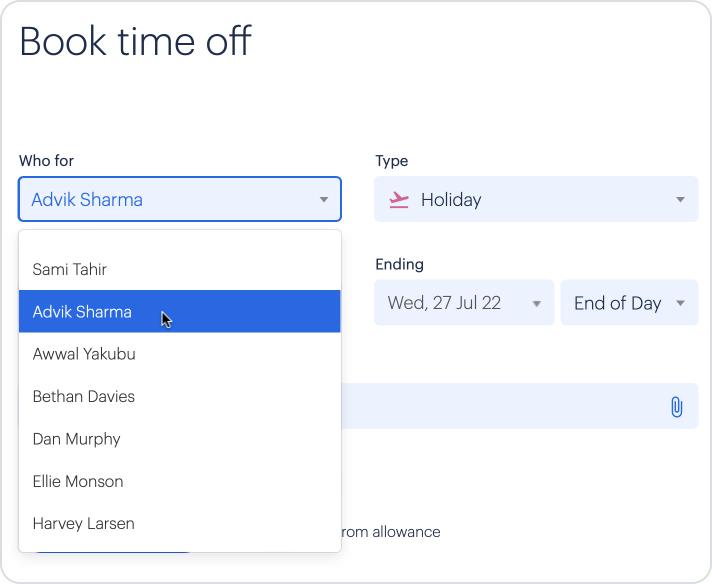Select Awwal Yakubu from the list
This screenshot has width=712, height=584.
[x=180, y=354]
